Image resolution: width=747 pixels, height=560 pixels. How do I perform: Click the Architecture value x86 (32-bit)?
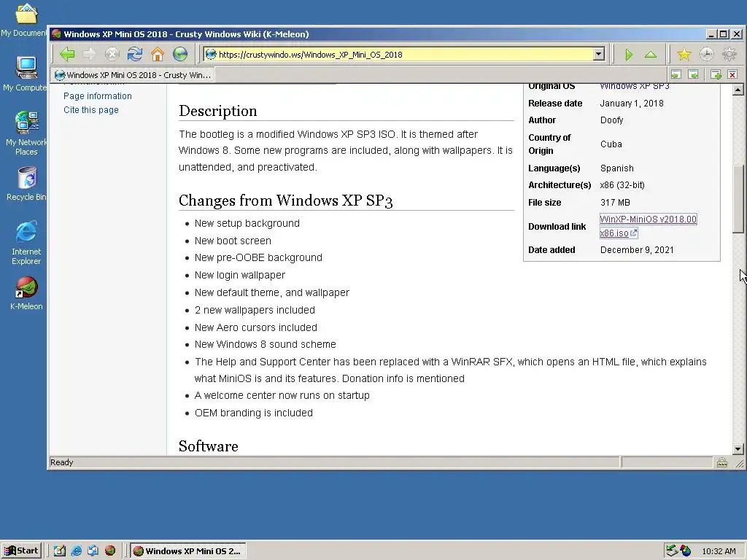[622, 184]
